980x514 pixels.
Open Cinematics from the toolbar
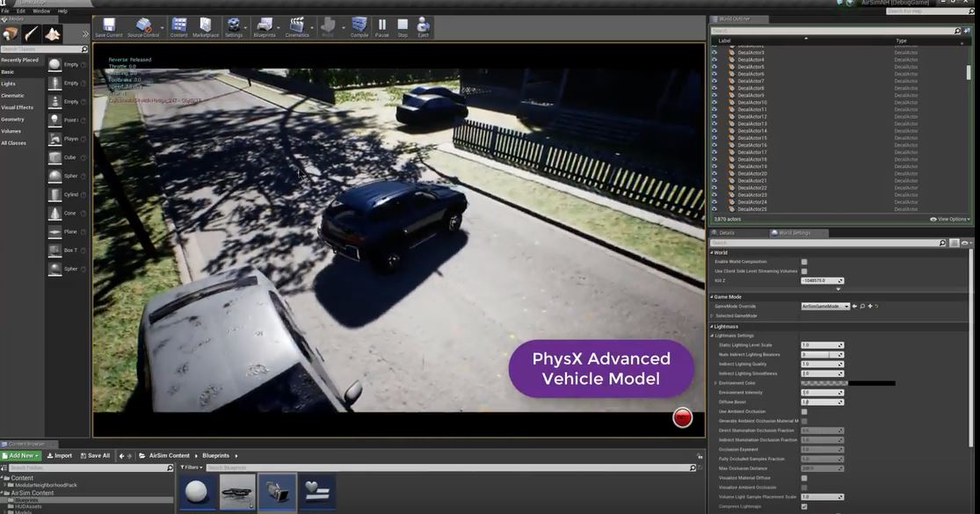pos(295,25)
